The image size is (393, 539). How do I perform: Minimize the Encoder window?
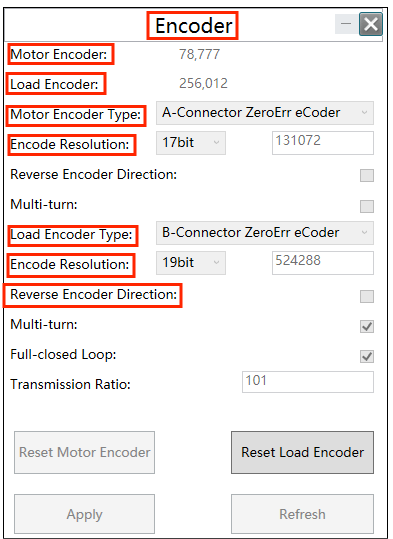tap(346, 24)
